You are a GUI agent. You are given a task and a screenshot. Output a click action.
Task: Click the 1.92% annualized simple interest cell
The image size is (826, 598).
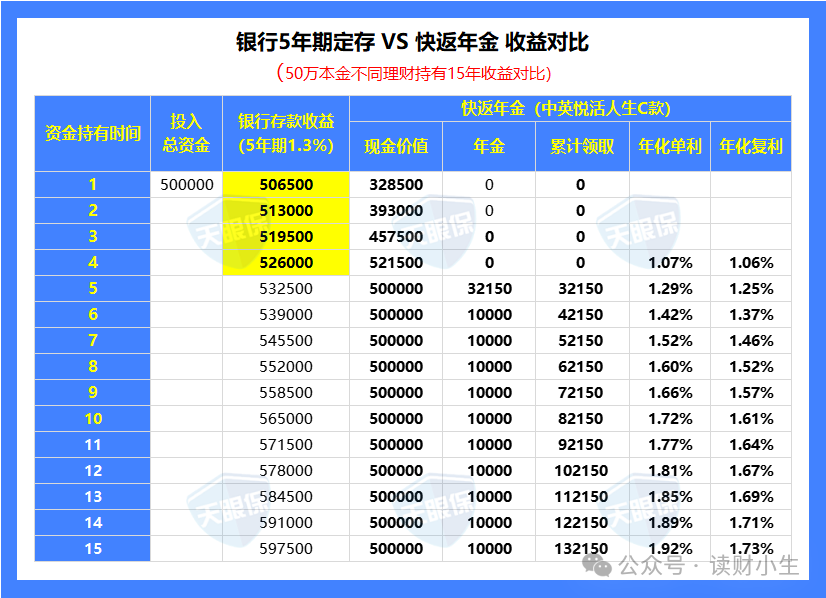[669, 549]
